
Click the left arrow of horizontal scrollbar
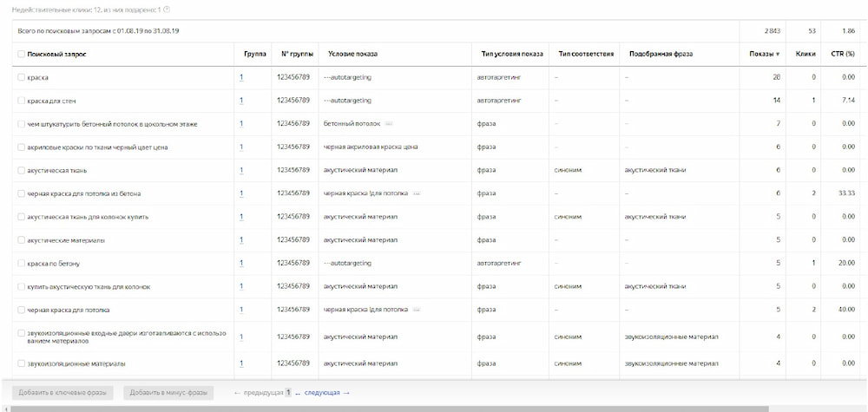4,409
